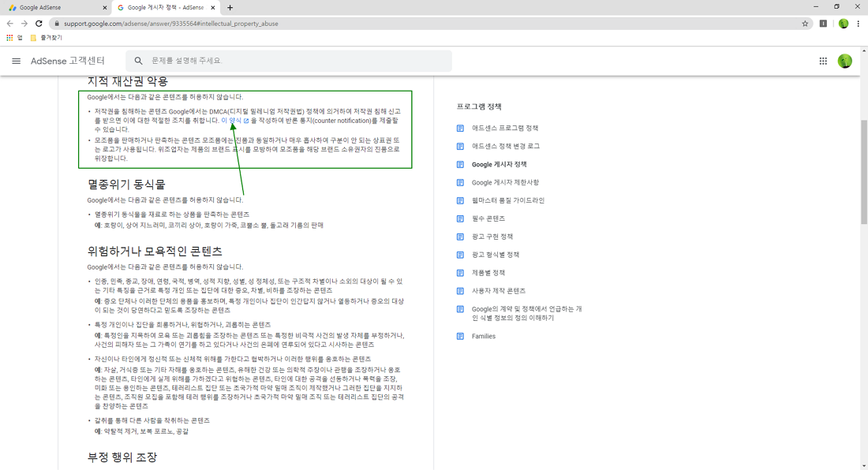
Task: Click the browser address bar URL
Action: coord(171,24)
